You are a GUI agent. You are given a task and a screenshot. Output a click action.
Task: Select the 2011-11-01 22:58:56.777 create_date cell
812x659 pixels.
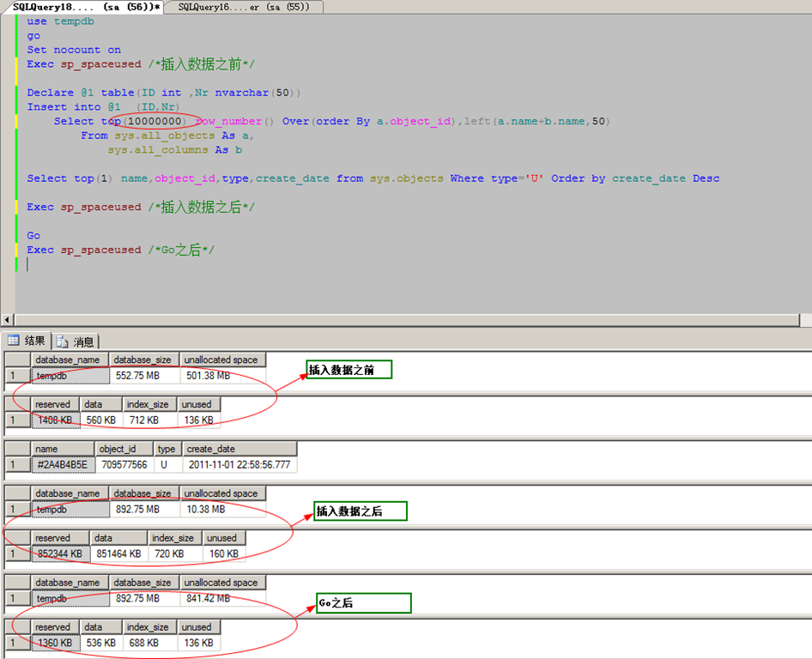tap(238, 465)
